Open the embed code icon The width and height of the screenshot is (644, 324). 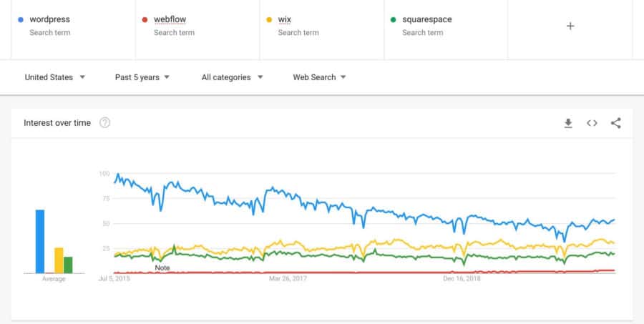point(592,123)
